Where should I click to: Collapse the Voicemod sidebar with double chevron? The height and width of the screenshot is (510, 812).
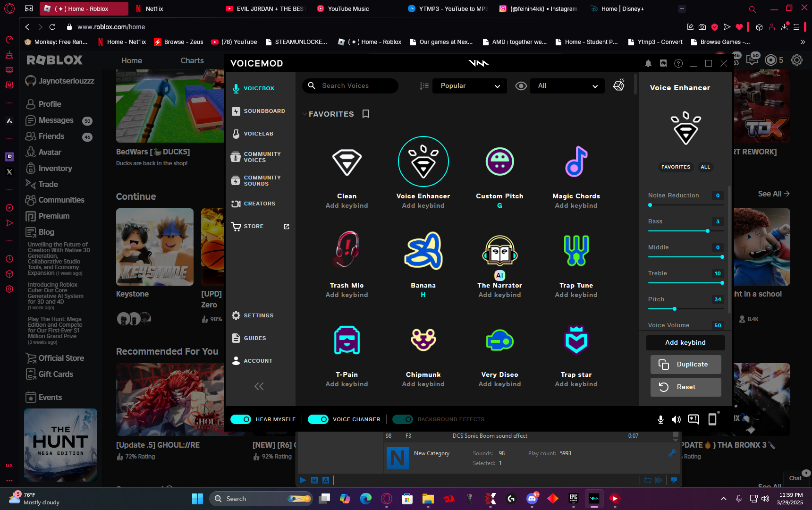[259, 386]
